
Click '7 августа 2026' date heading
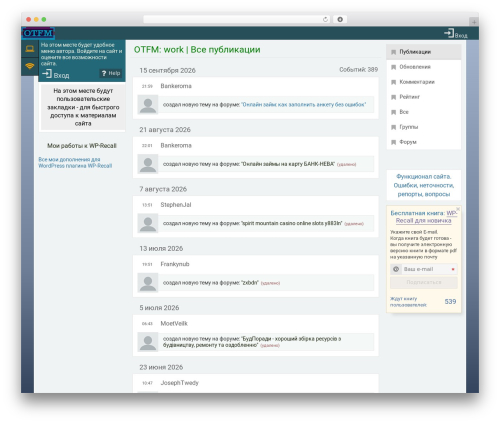[x=163, y=189]
